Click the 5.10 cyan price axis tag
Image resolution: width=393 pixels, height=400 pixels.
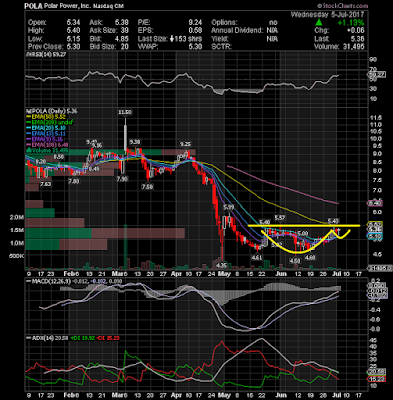tap(376, 236)
